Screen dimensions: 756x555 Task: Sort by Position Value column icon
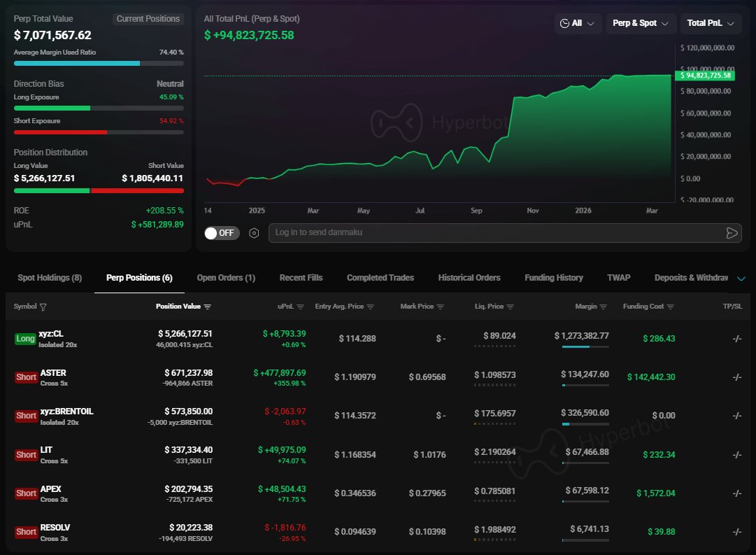coord(208,307)
